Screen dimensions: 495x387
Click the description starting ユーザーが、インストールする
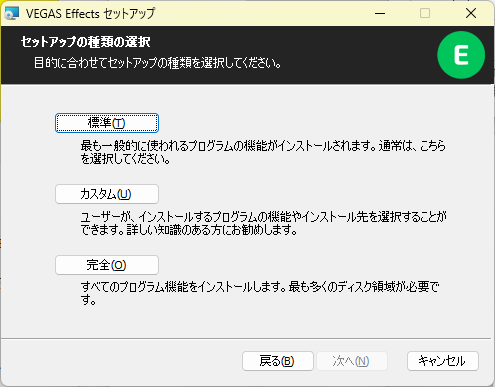pos(264,223)
